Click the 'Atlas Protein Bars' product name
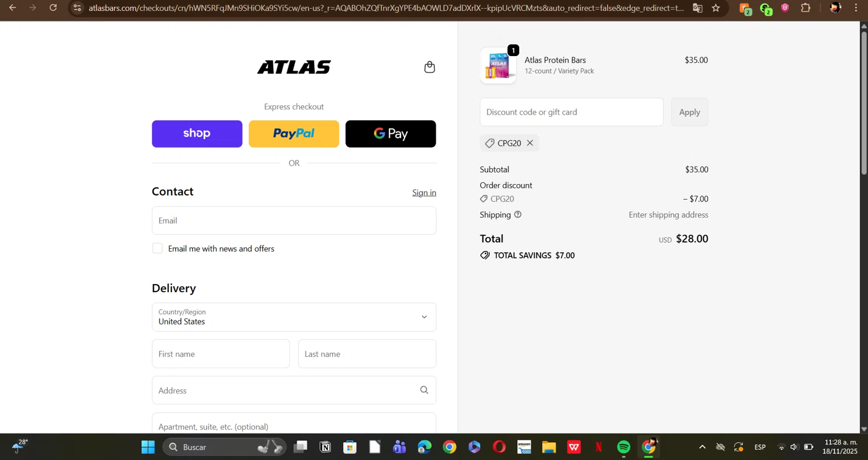 555,60
